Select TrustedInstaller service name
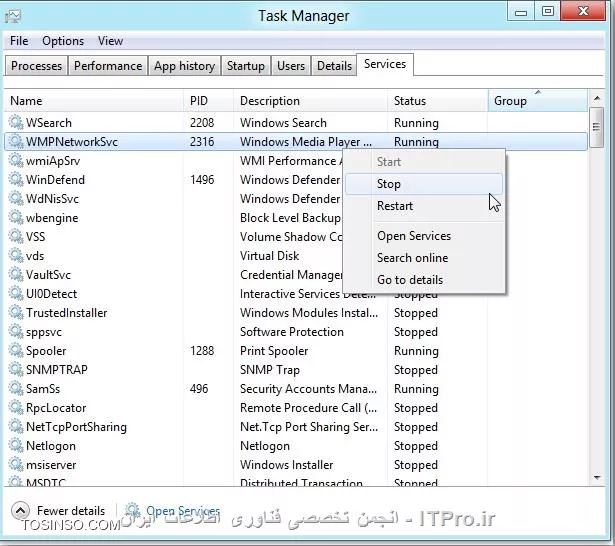The width and height of the screenshot is (615, 546). (66, 313)
